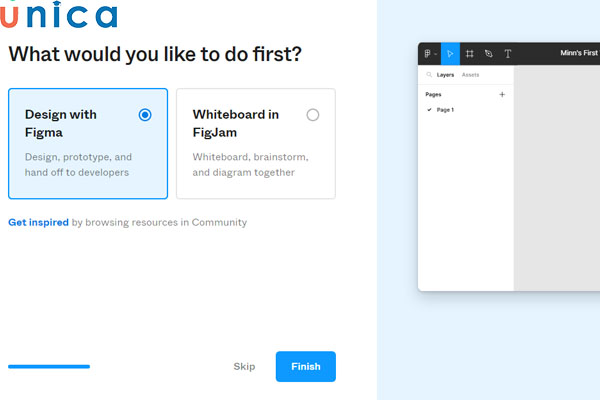The width and height of the screenshot is (600, 400).
Task: Expand the Figma menu dropdown chevron
Action: (435, 55)
